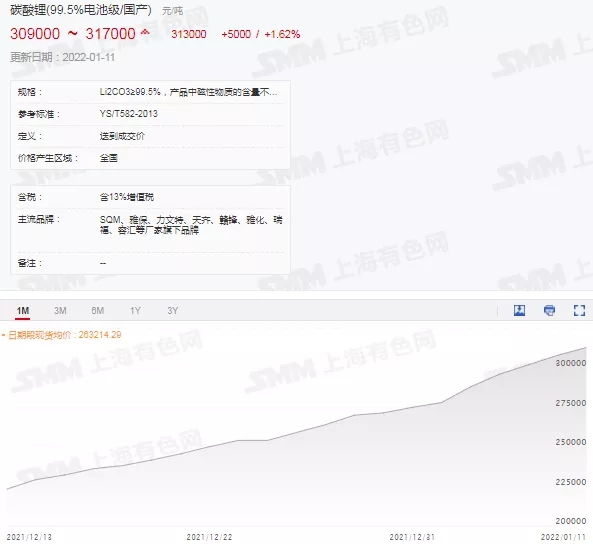Switch to the 1Y time range
Image resolution: width=593 pixels, height=544 pixels.
click(135, 311)
